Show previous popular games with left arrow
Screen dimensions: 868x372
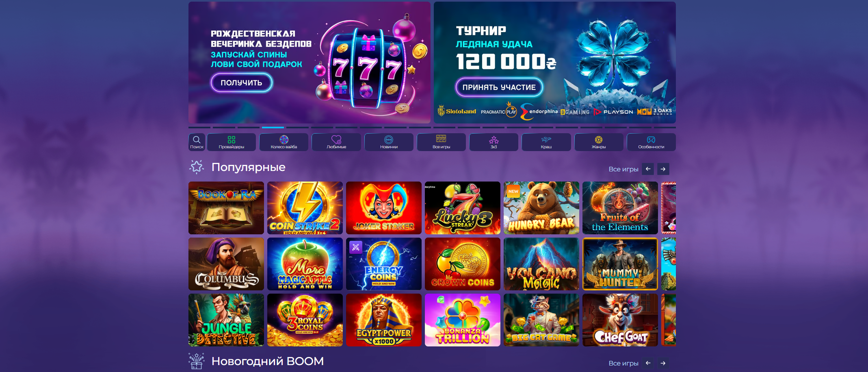click(648, 169)
